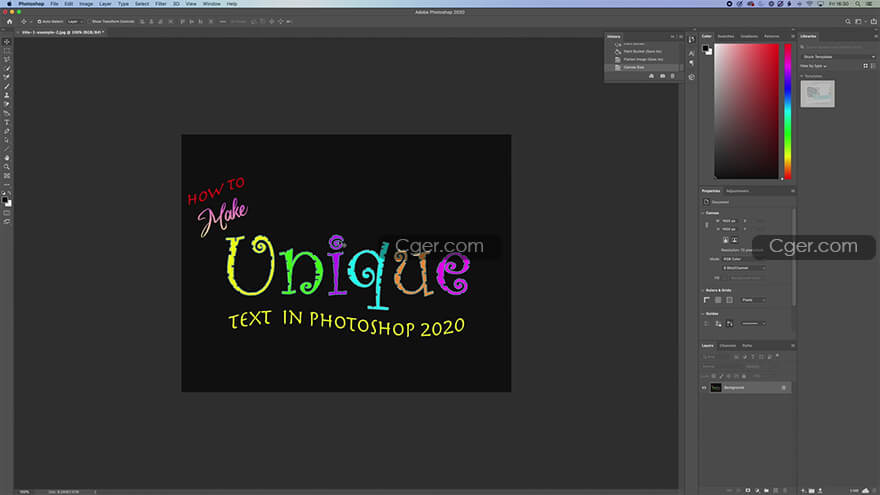Screen dimensions: 880x495
Task: Toggle Show Transform Controls checkbox
Action: 89,21
